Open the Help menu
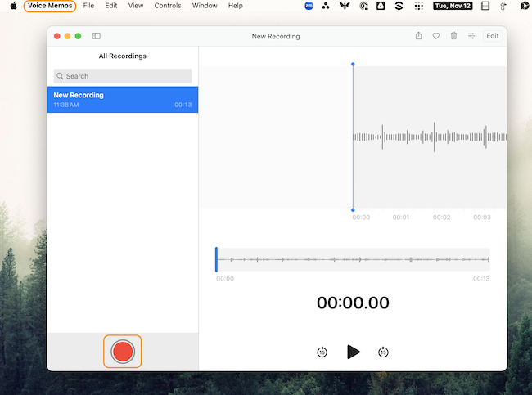Image resolution: width=532 pixels, height=395 pixels. [236, 6]
